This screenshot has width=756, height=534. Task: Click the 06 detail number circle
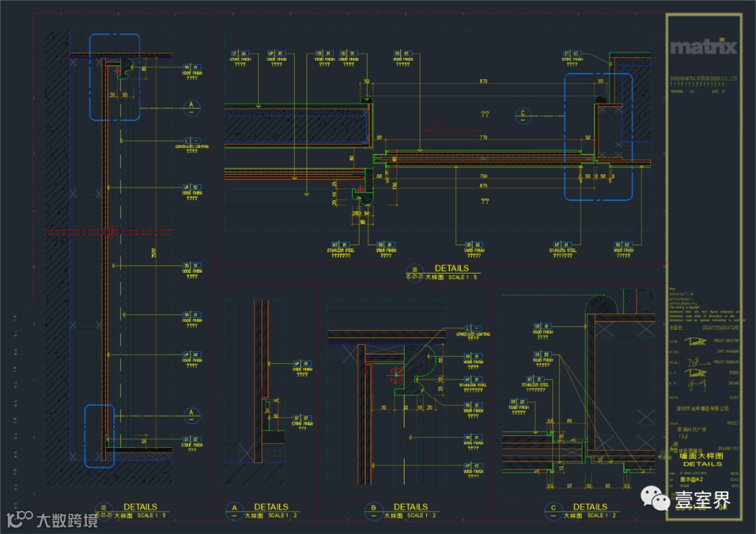414,272
